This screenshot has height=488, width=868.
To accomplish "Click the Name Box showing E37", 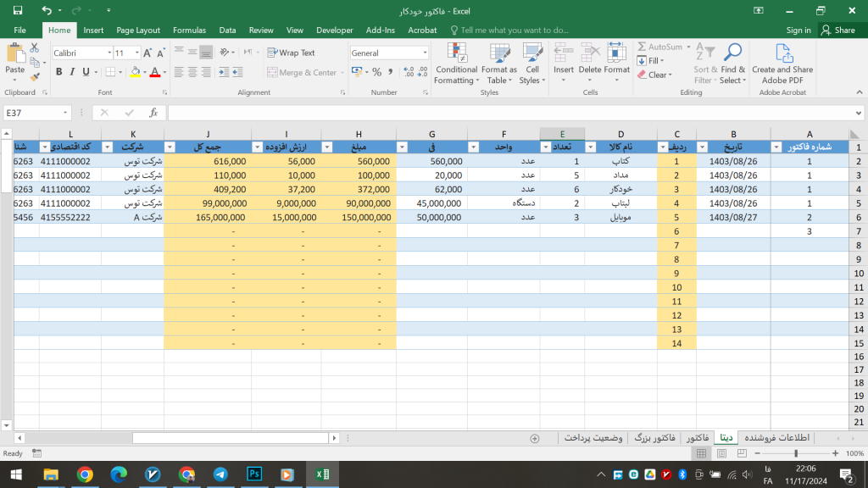I will pyautogui.click(x=34, y=113).
